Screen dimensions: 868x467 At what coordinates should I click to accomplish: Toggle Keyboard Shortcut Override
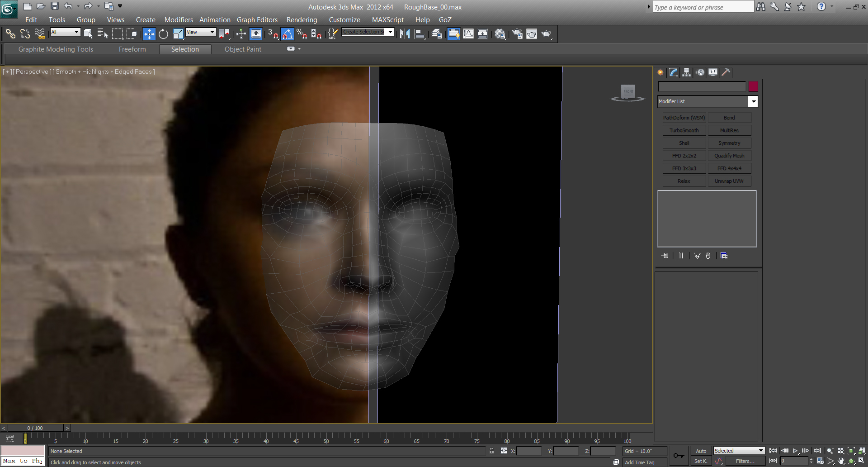[256, 34]
